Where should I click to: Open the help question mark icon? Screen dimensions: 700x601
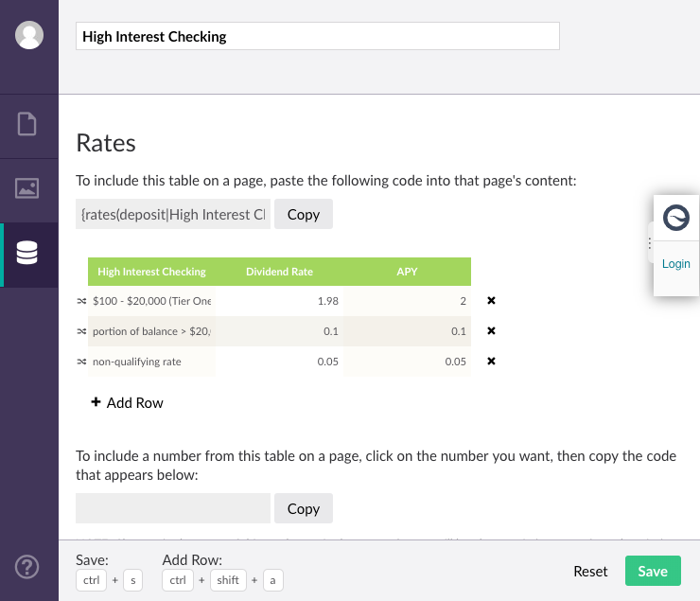(28, 567)
